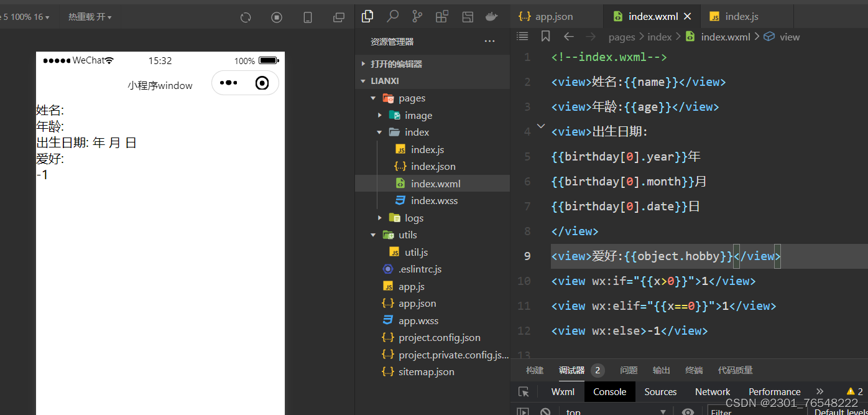Click the list outline icon in editor toolbar
This screenshot has width=868, height=415.
[522, 37]
